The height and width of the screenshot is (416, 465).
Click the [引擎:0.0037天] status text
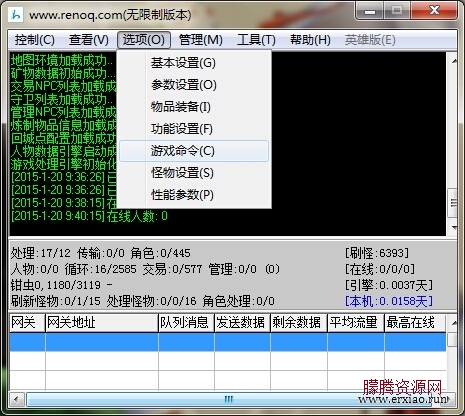[389, 285]
